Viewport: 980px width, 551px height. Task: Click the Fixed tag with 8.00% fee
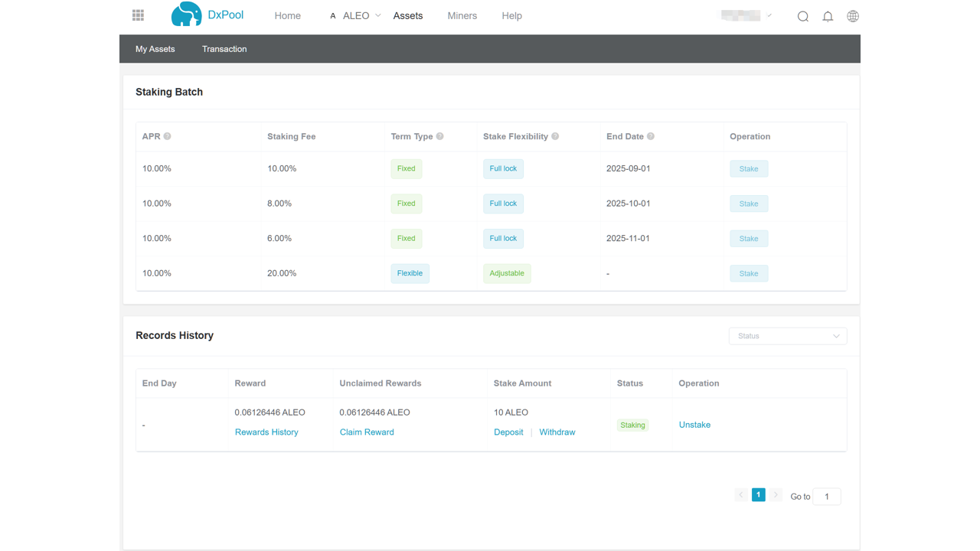tap(407, 204)
